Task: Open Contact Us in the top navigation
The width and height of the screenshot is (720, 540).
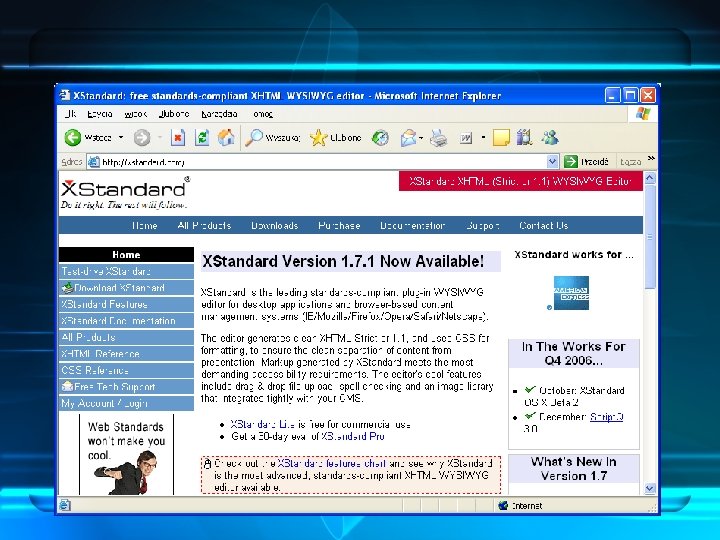Action: pyautogui.click(x=543, y=225)
